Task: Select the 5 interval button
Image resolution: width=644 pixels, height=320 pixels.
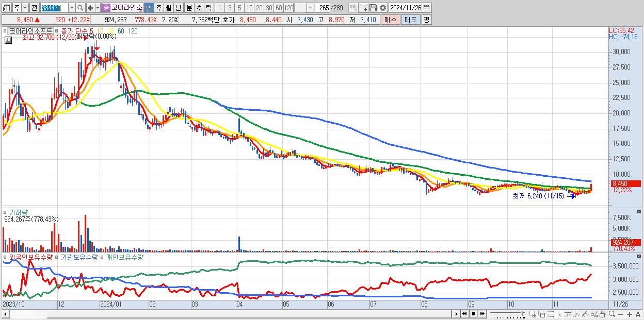Action: click(x=239, y=8)
